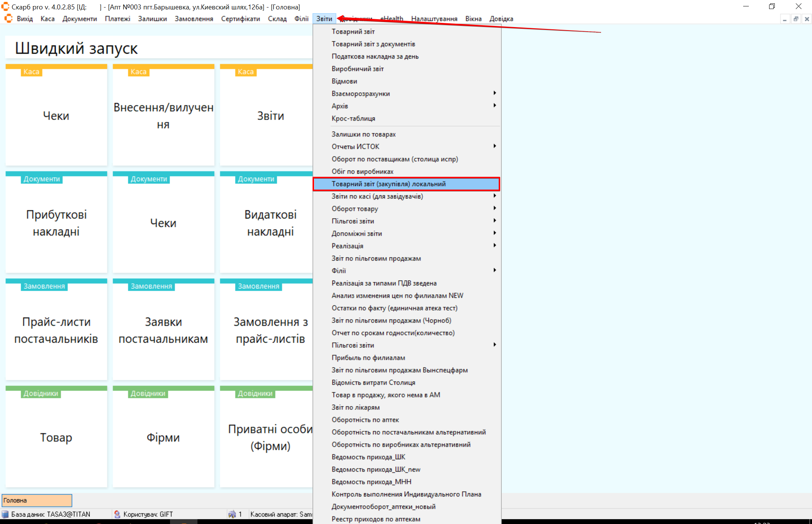The height and width of the screenshot is (524, 812).
Task: Open Отчеты ИСТОК submenu
Action: (495, 146)
